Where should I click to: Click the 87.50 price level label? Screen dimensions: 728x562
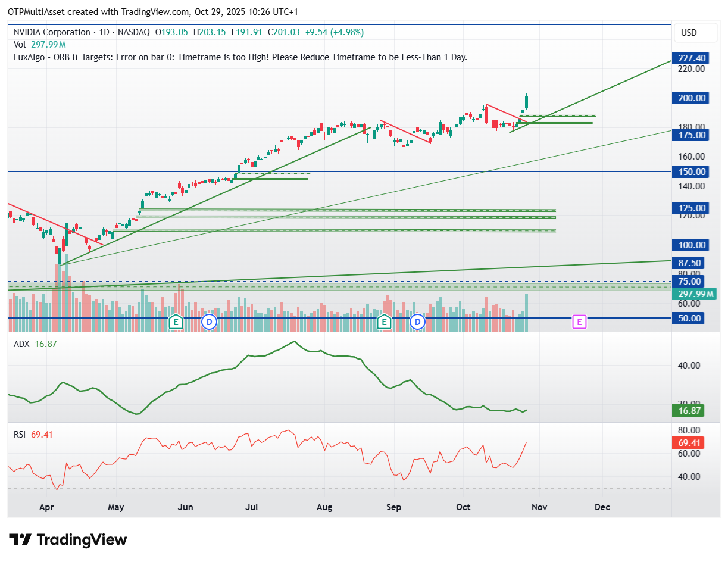click(688, 263)
